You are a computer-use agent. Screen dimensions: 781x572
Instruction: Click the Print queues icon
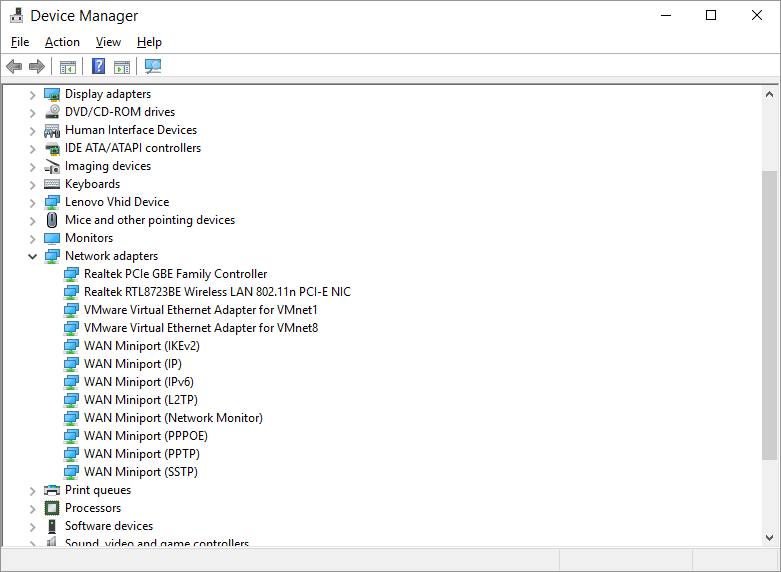pyautogui.click(x=52, y=490)
